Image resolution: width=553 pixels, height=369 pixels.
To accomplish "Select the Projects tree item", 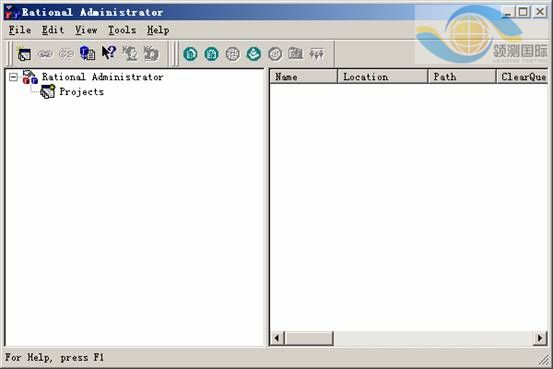I will point(81,92).
